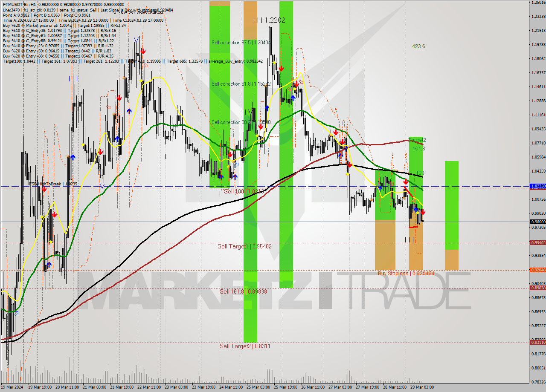Select the 'Buy %10 @ C_Entry61' line
The height and width of the screenshot is (392, 546).
point(59,35)
